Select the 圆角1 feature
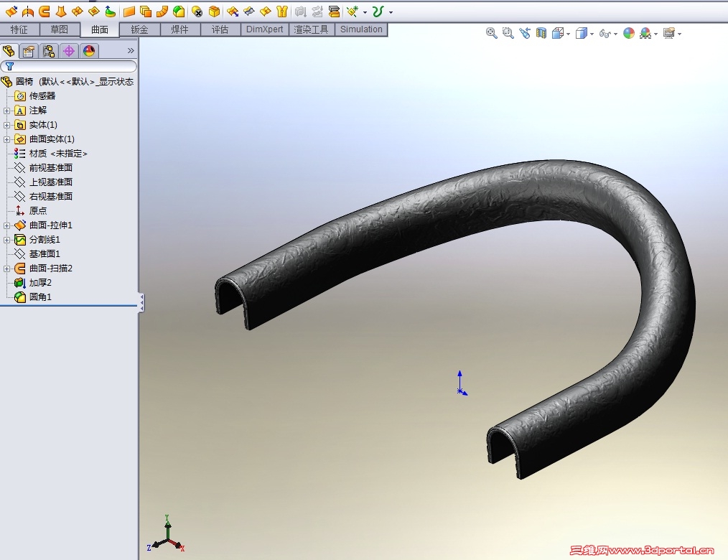728x560 pixels. click(x=33, y=297)
